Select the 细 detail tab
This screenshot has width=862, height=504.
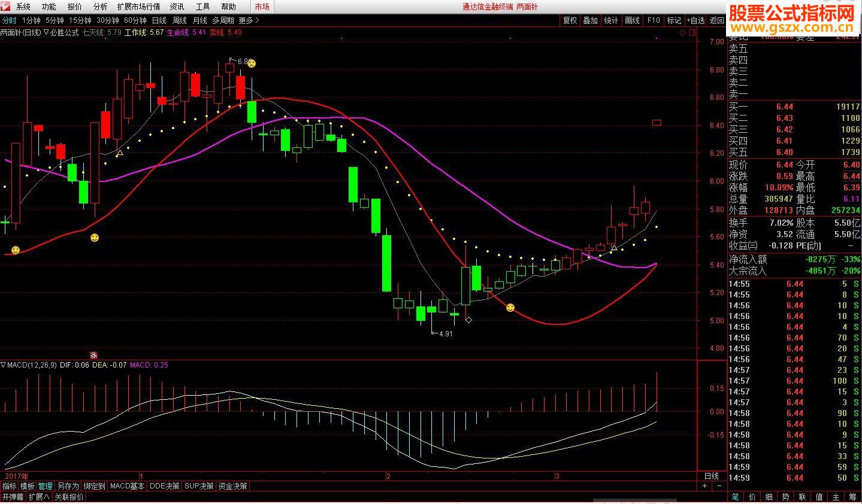[x=769, y=497]
